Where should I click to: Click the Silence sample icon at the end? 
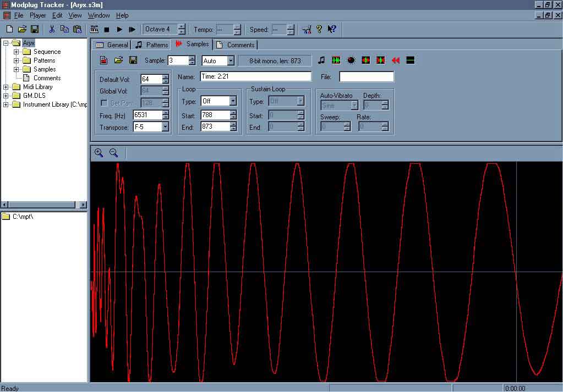pyautogui.click(x=410, y=60)
